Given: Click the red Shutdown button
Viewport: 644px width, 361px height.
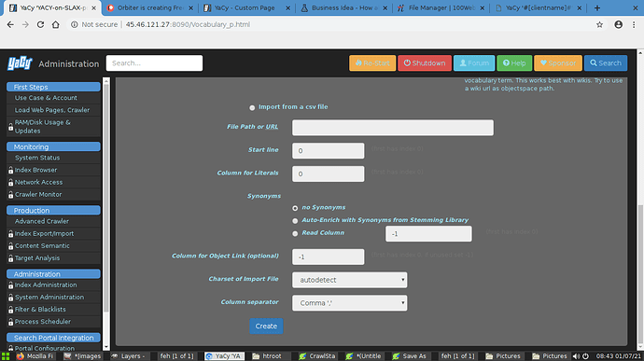Looking at the screenshot, I should (425, 63).
